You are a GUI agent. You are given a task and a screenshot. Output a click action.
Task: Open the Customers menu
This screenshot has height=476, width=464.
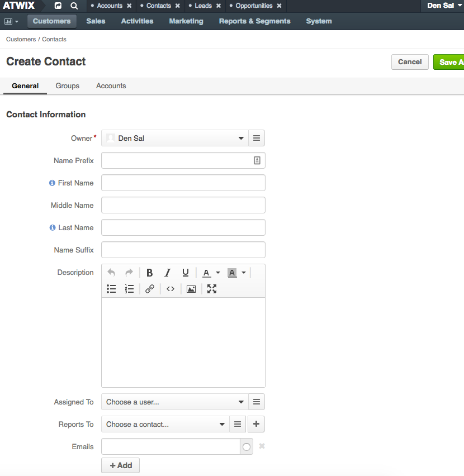[51, 21]
